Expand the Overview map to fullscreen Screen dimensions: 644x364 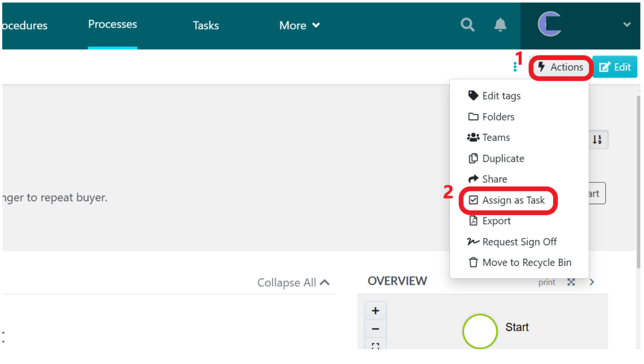pyautogui.click(x=571, y=282)
